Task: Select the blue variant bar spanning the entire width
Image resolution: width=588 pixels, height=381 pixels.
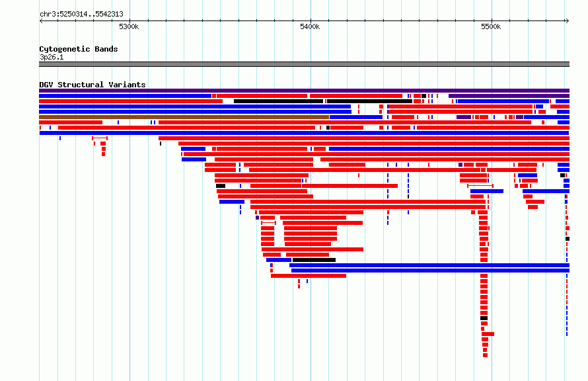Action: click(x=304, y=133)
